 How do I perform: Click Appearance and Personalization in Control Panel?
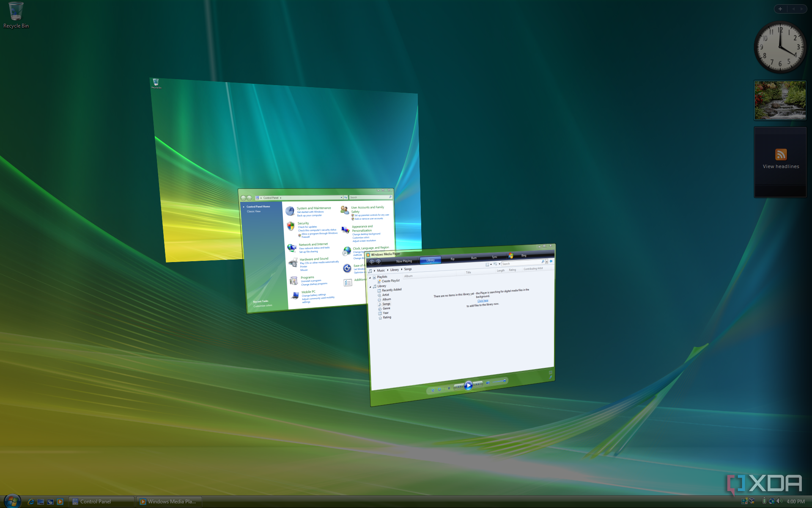(362, 228)
